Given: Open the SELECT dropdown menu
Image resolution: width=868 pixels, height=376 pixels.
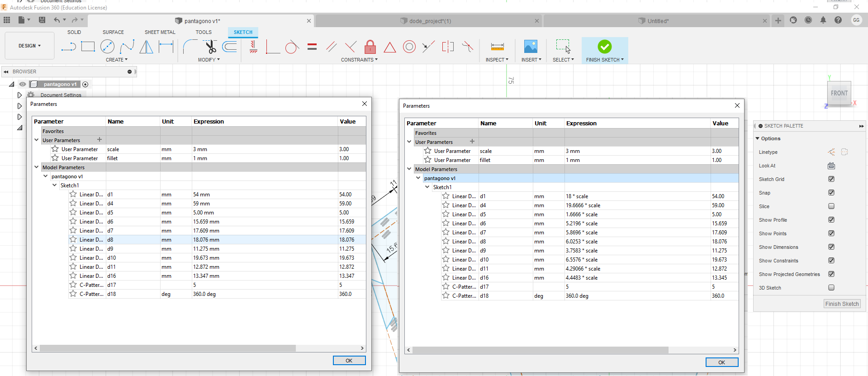Looking at the screenshot, I should (563, 60).
